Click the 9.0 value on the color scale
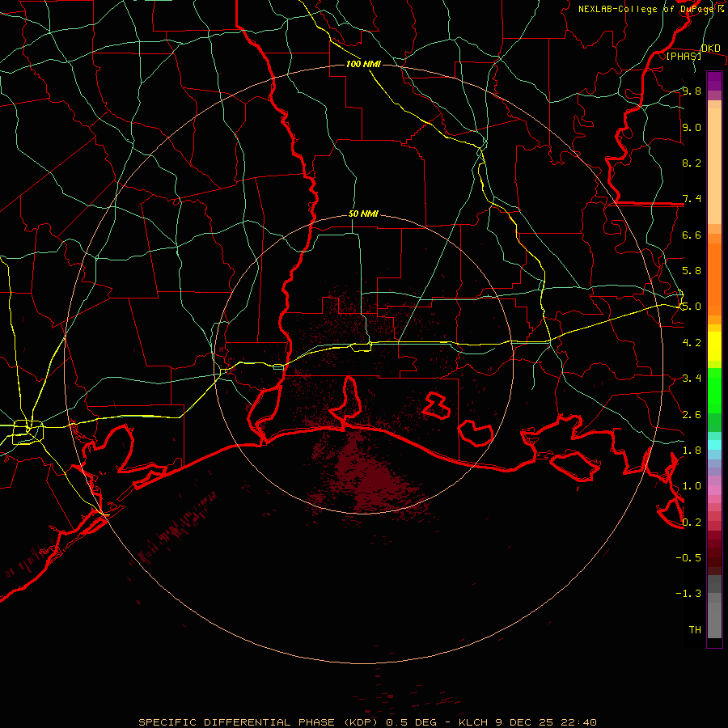This screenshot has height=728, width=728. coord(692,127)
